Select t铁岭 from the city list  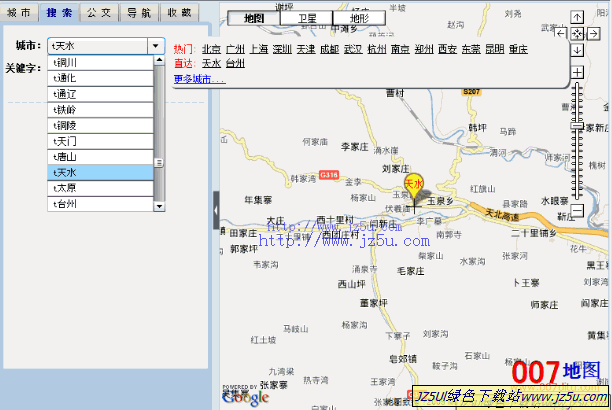coord(101,110)
